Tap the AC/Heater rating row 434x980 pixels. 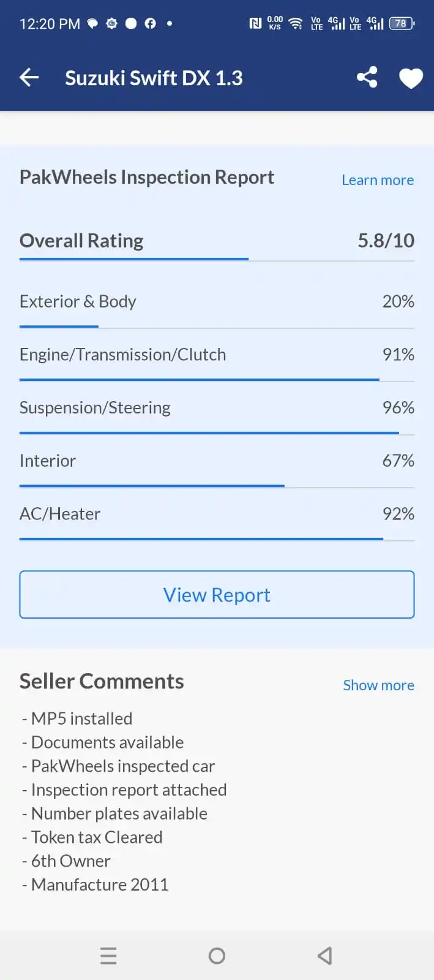click(217, 514)
